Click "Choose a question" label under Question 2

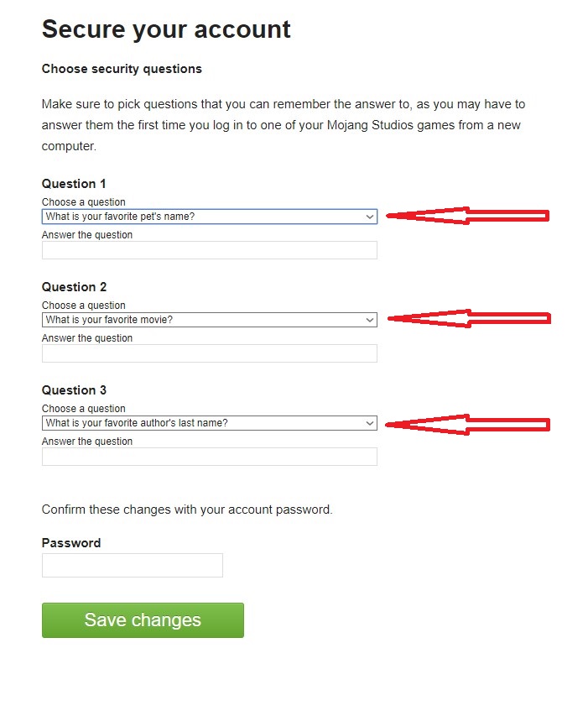84,306
